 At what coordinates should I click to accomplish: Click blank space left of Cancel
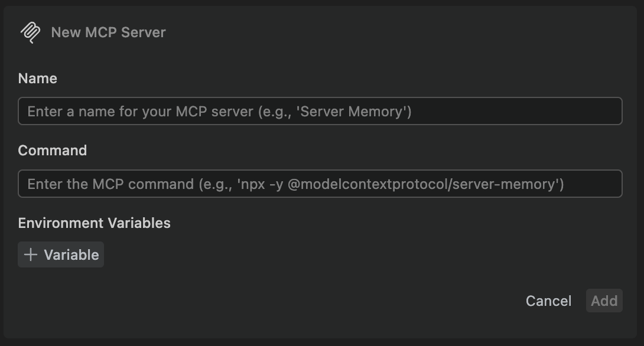point(288,301)
